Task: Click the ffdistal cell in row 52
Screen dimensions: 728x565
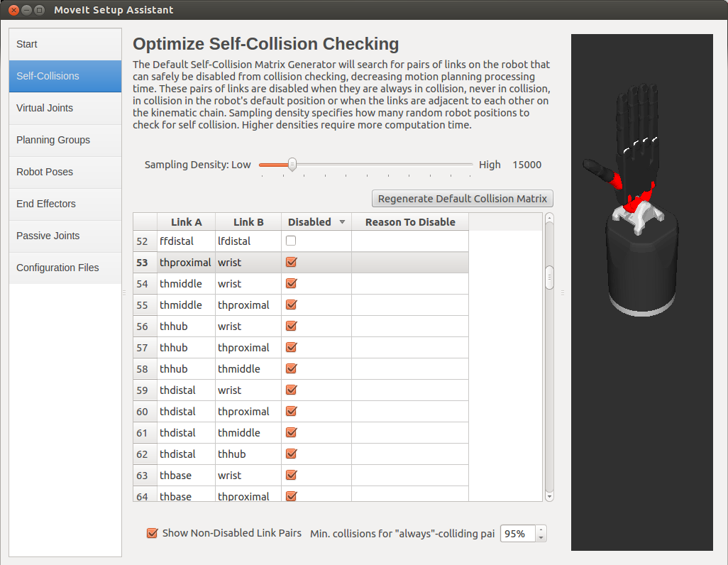Action: click(186, 241)
